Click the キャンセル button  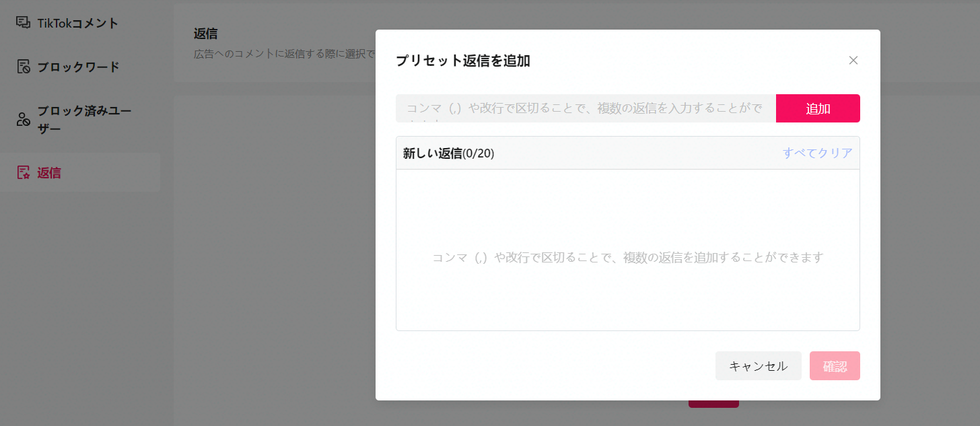[x=758, y=366]
